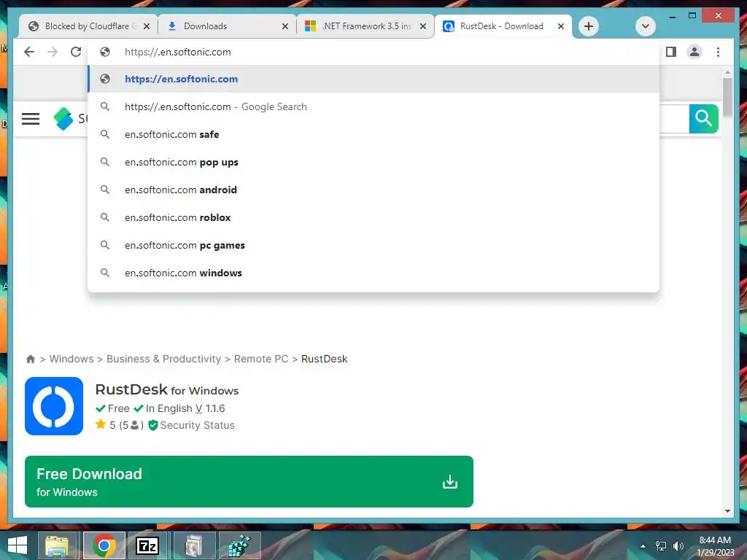Image resolution: width=747 pixels, height=560 pixels.
Task: Click the Softonic search magnifier button
Action: 704,119
